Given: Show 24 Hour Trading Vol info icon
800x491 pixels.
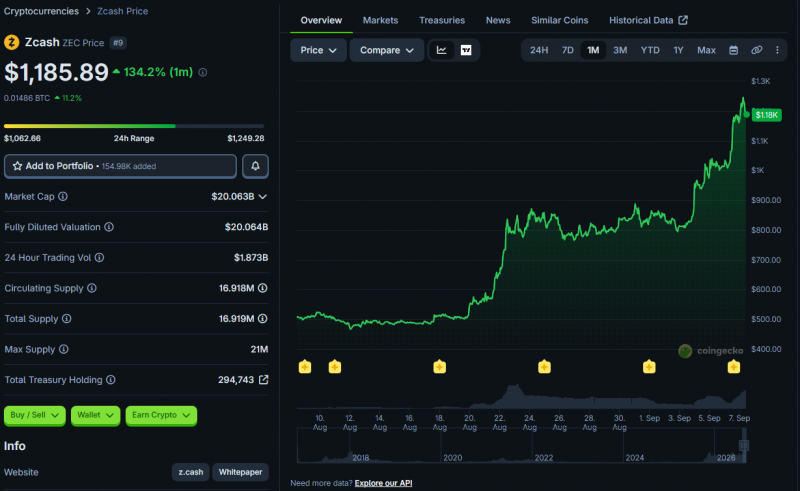Looking at the screenshot, I should [x=99, y=258].
